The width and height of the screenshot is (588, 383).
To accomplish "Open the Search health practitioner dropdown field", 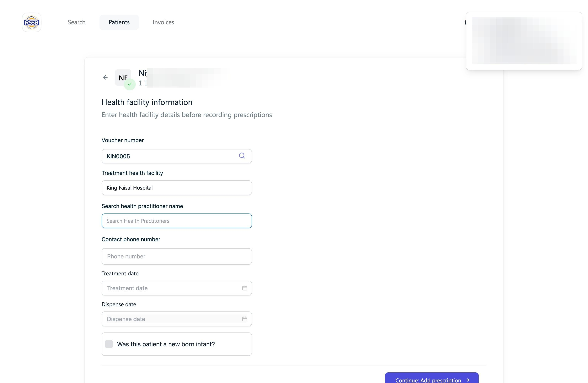I will (x=176, y=221).
